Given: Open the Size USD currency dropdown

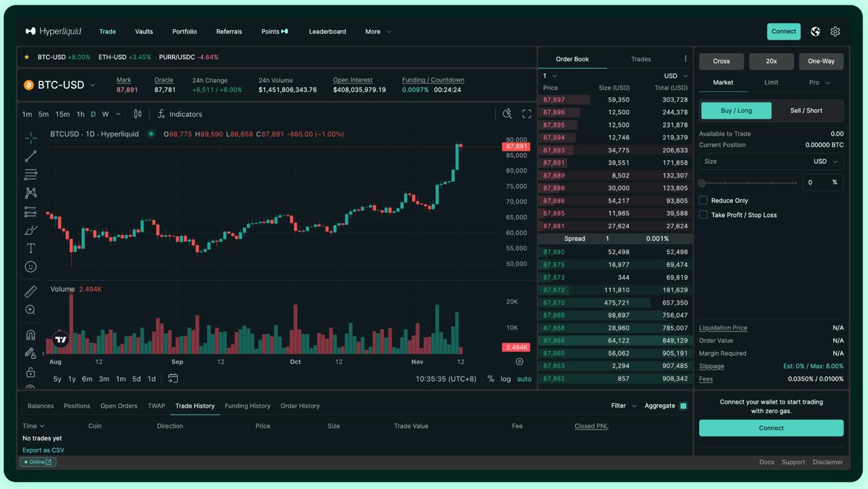Looking at the screenshot, I should point(826,161).
